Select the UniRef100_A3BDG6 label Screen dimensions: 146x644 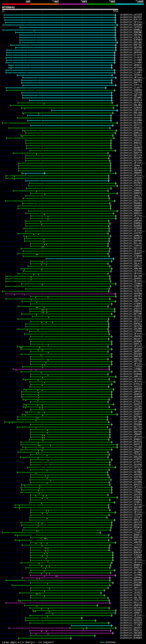pyautogui.click(x=131, y=90)
